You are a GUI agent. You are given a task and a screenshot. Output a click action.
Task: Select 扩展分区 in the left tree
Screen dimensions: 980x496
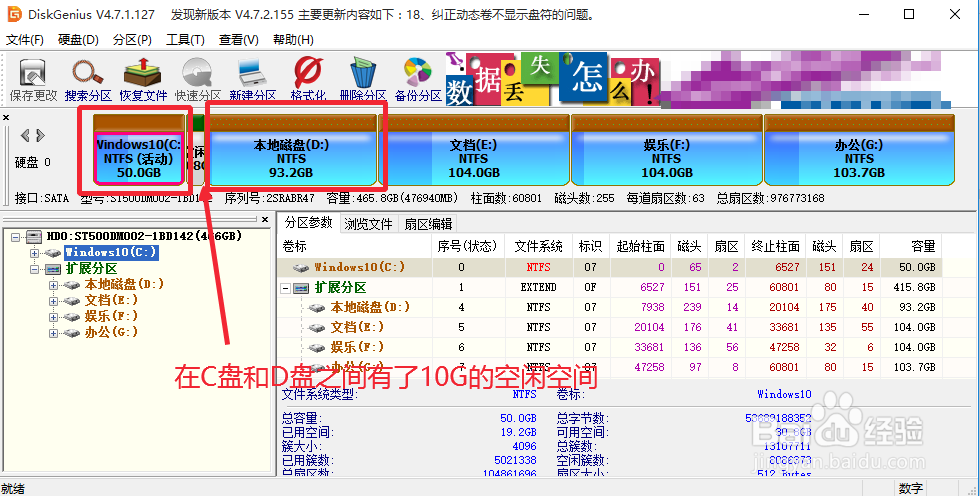[x=91, y=269]
